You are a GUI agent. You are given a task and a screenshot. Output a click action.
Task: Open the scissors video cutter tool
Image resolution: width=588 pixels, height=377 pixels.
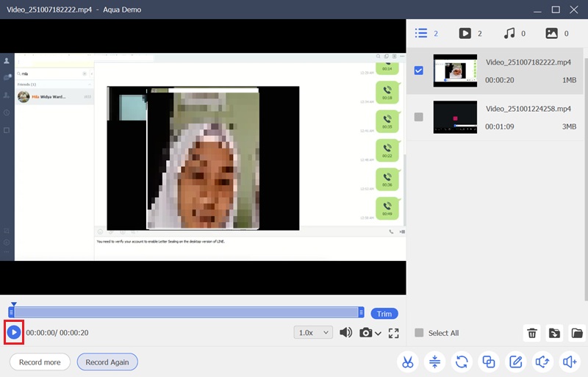tap(407, 362)
